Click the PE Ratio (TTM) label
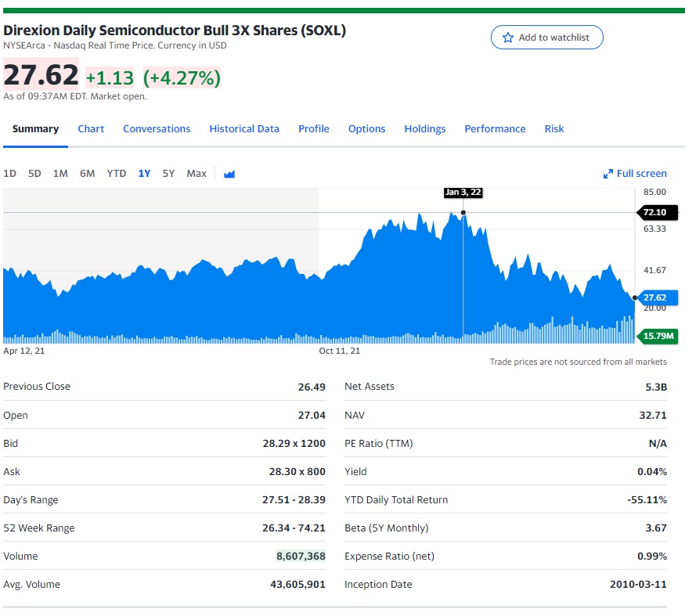685x616 pixels. coord(378,444)
